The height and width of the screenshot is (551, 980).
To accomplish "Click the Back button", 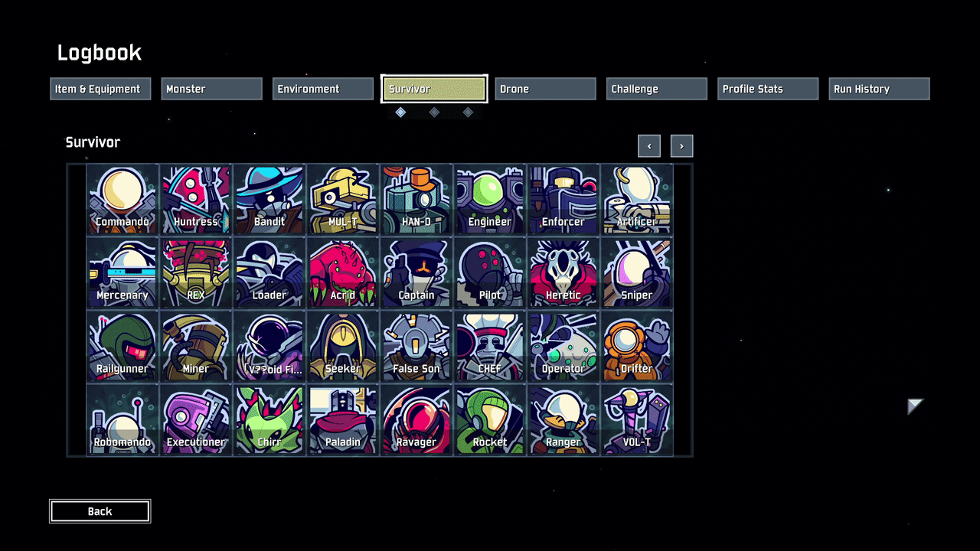I will pos(100,511).
